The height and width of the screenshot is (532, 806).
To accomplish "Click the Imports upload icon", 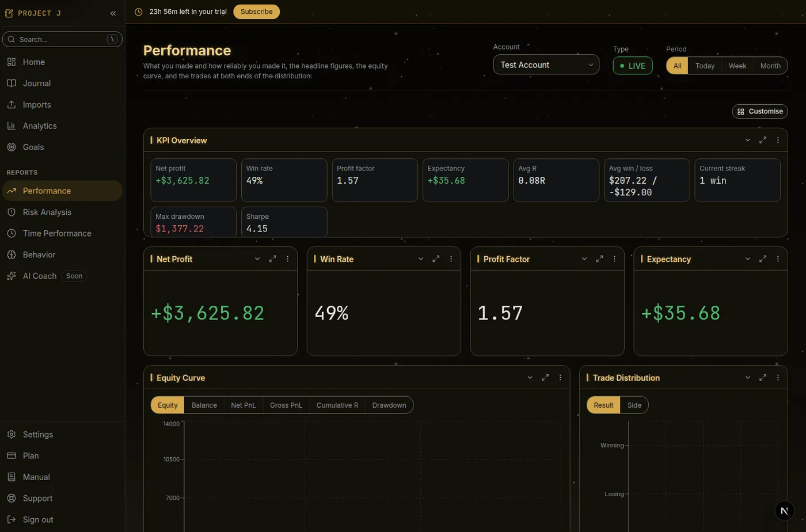I will pos(12,105).
